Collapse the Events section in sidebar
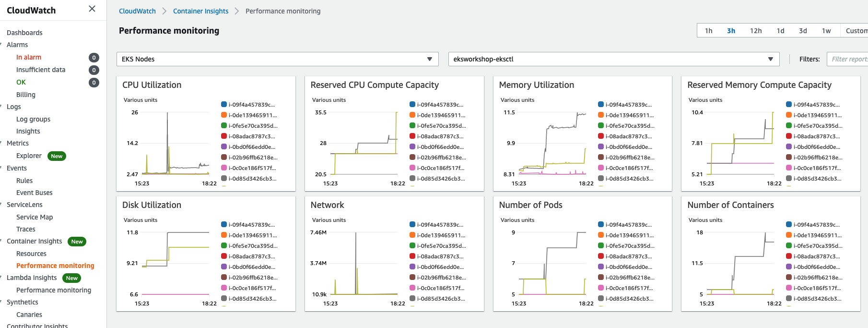 (x=1, y=168)
